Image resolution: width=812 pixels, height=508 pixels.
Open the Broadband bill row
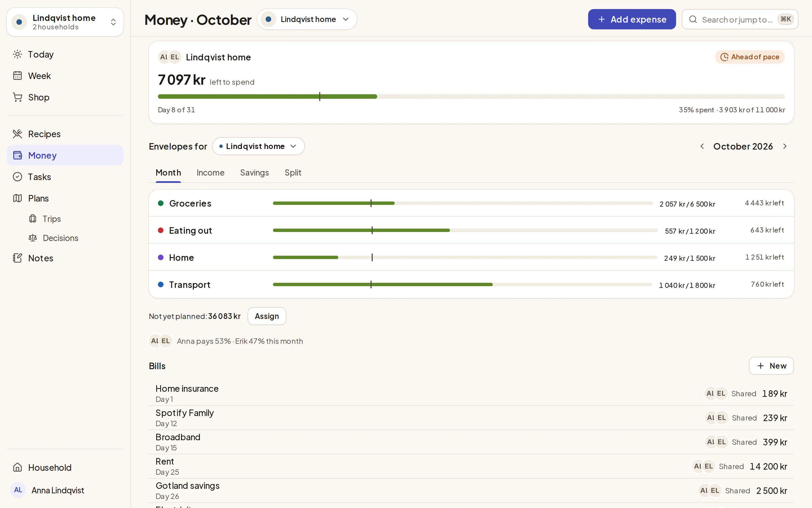pyautogui.click(x=471, y=442)
